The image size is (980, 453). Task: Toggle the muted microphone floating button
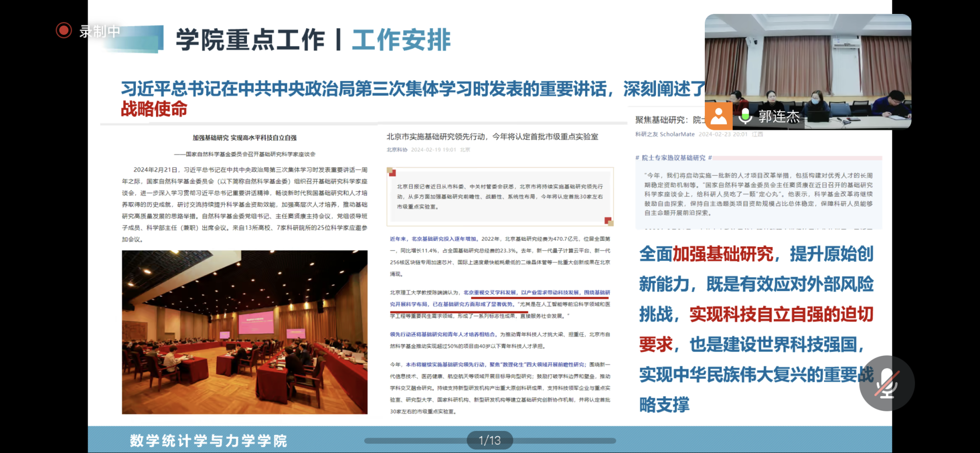(887, 383)
